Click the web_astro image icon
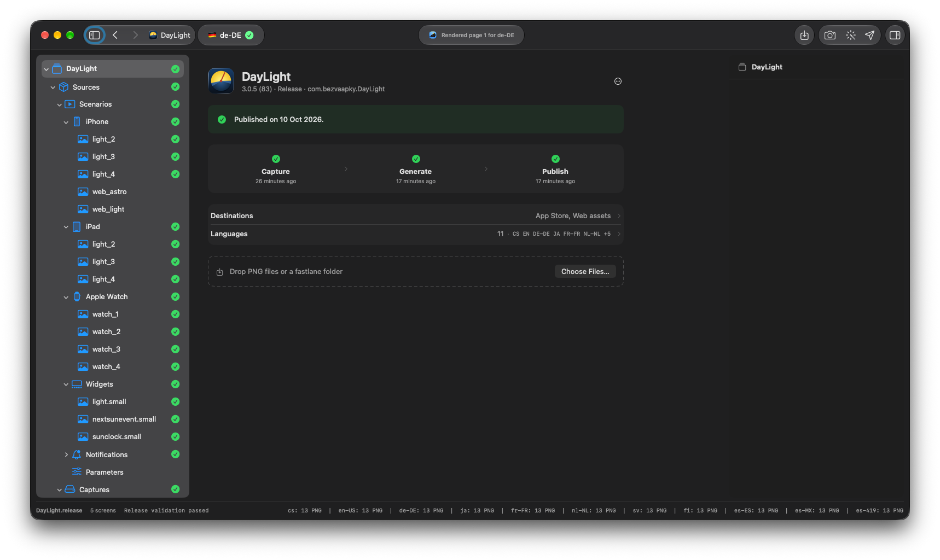 [x=83, y=191]
